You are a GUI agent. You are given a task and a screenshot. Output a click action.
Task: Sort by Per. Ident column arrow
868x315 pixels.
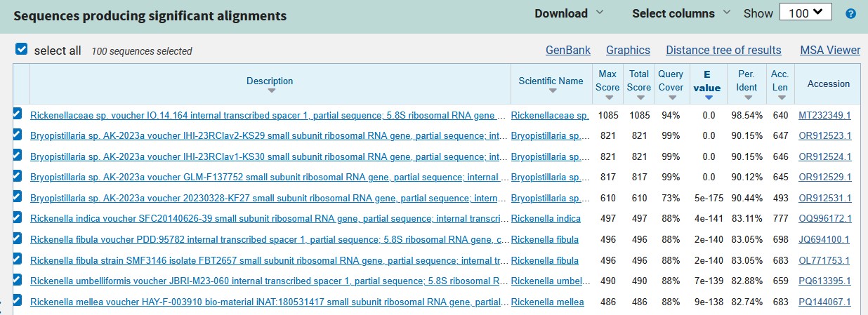tap(747, 98)
